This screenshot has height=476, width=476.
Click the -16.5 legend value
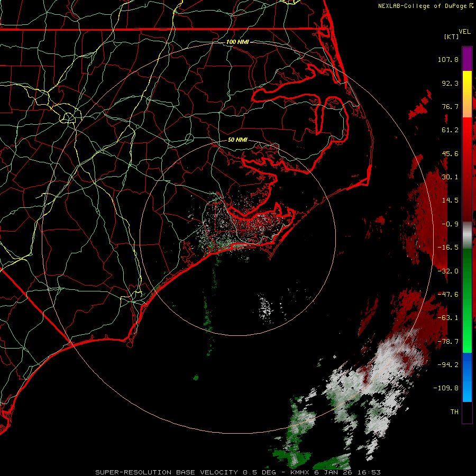[448, 248]
